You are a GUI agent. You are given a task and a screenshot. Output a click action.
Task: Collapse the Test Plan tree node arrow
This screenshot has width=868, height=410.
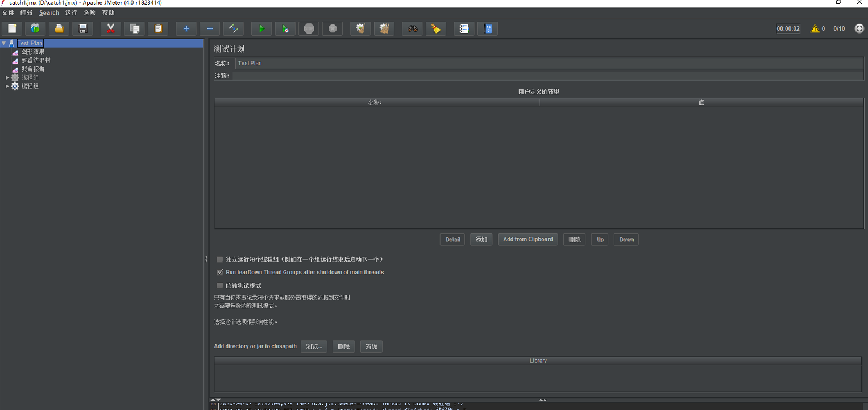3,43
